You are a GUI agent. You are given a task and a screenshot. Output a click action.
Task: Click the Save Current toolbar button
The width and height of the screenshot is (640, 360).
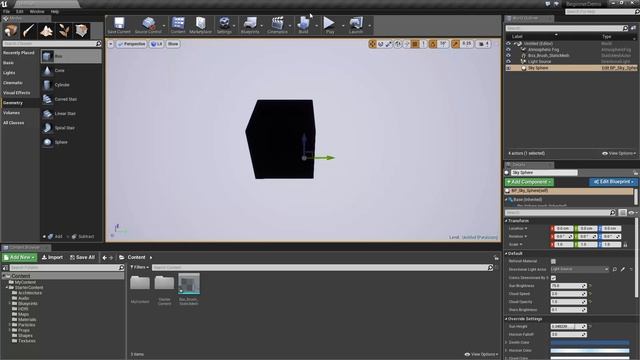click(119, 25)
